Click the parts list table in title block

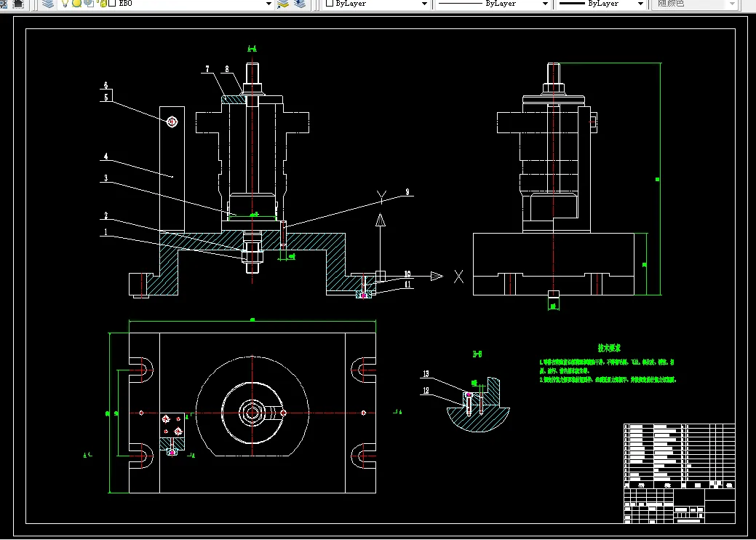pos(680,456)
